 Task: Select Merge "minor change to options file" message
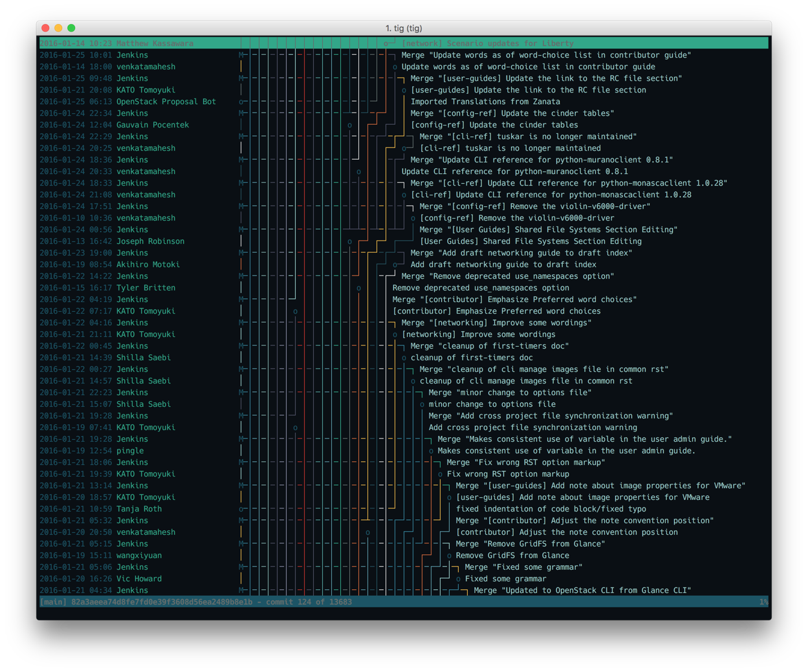(510, 393)
